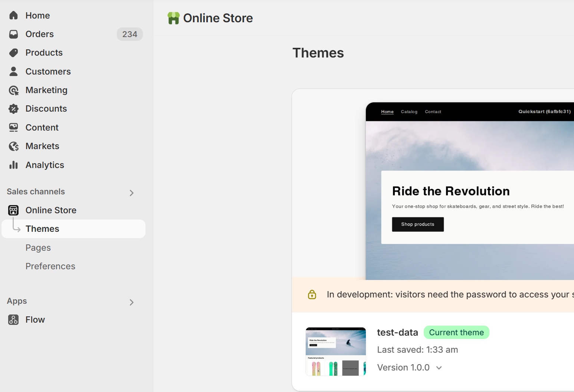Click the Markets globe icon
This screenshot has width=574, height=392.
tap(14, 146)
